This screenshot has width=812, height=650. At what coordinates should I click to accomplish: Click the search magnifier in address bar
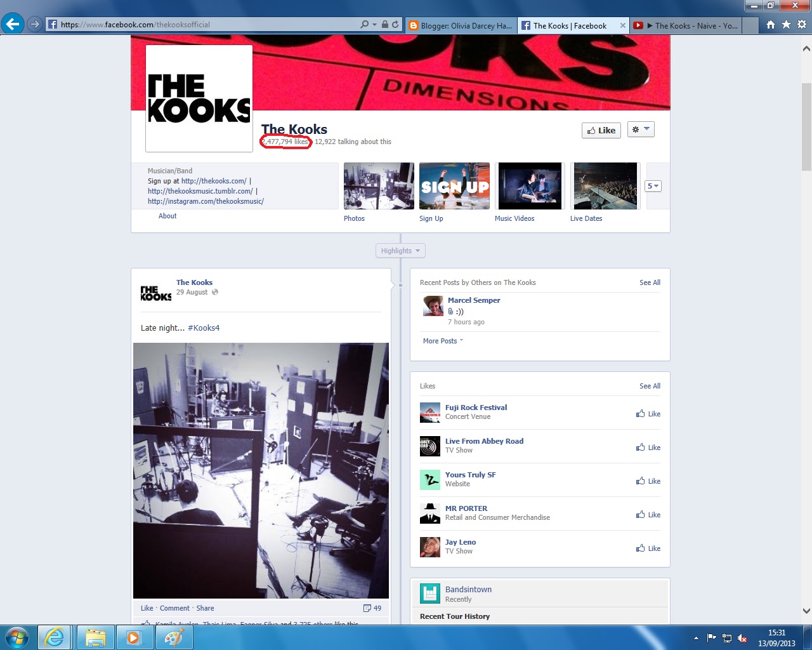[x=364, y=25]
